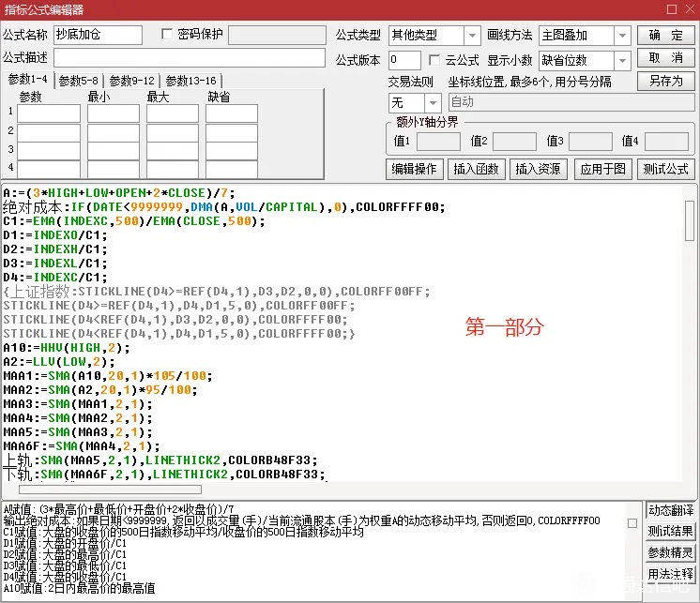Click the first line A:=(3*HIGH+LOW+OPEN+2*CLOSE)/7;
Screen dimensions: 700x603
(119, 193)
